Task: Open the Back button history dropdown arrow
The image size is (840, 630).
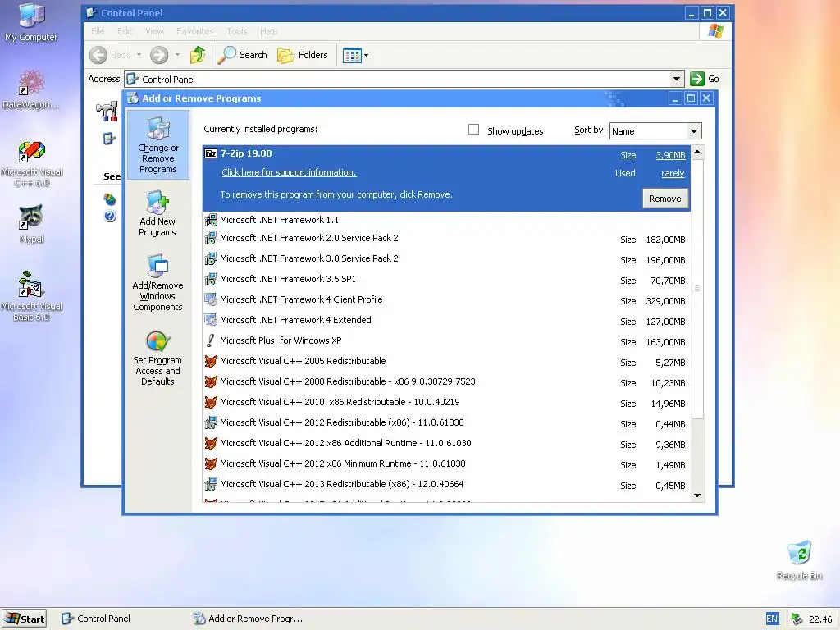Action: tap(139, 55)
